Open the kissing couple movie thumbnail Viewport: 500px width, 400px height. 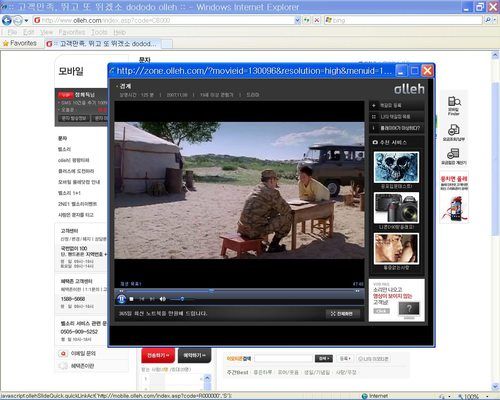pos(396,249)
